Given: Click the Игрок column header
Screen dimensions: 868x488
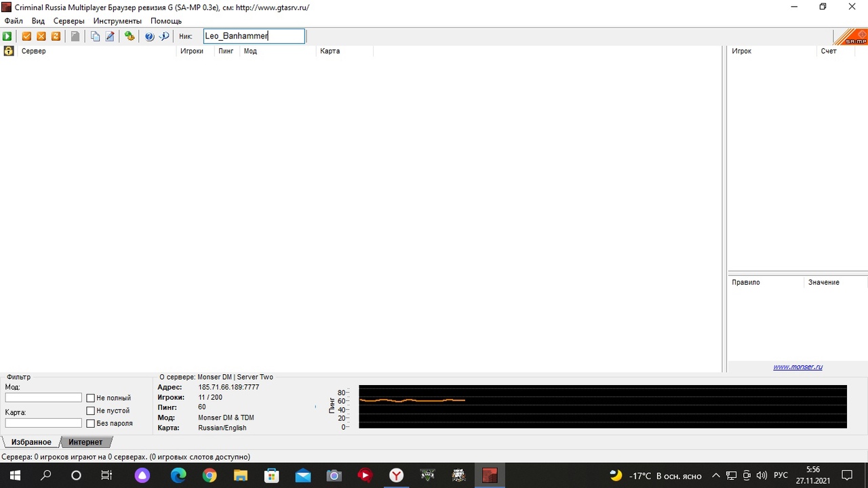Looking at the screenshot, I should [x=772, y=51].
